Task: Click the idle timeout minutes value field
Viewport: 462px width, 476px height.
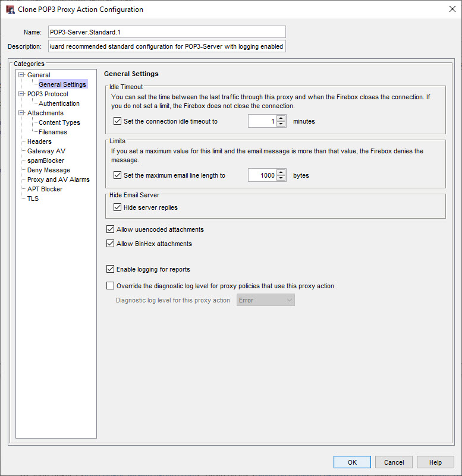Action: pyautogui.click(x=262, y=121)
